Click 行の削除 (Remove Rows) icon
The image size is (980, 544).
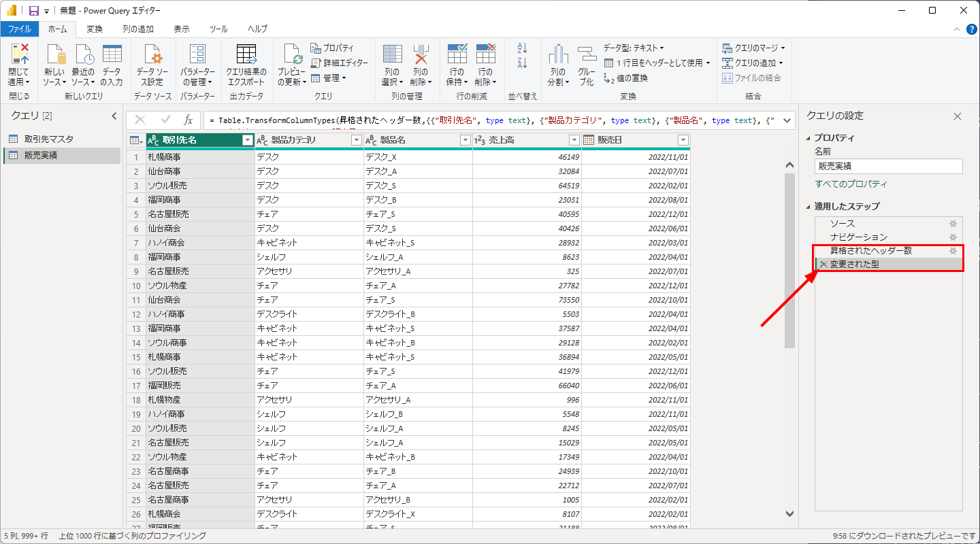485,54
